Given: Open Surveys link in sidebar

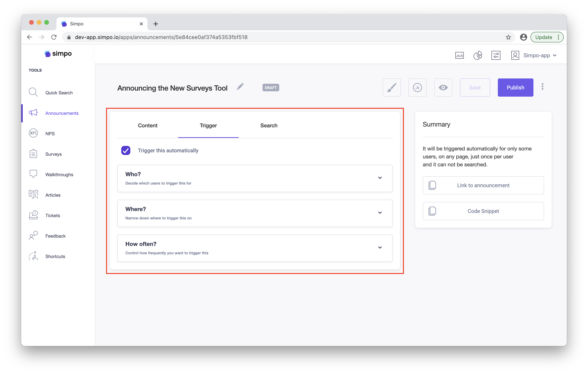Looking at the screenshot, I should pos(53,154).
